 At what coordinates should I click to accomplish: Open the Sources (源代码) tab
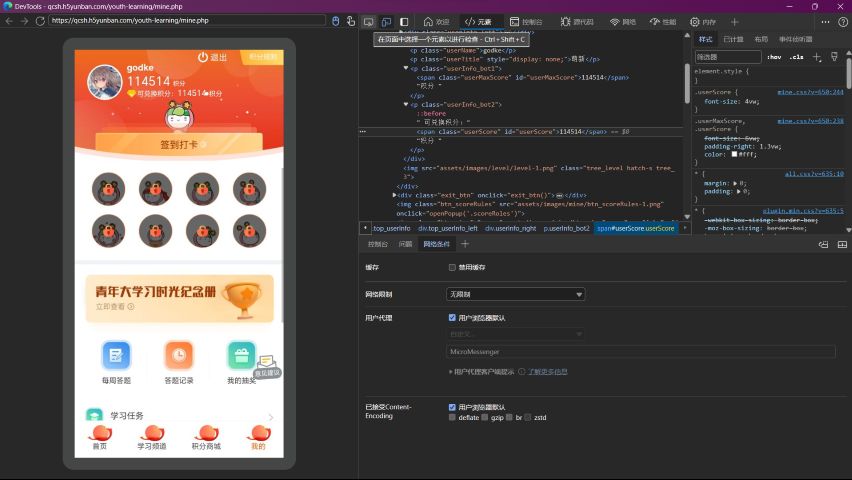tap(577, 22)
